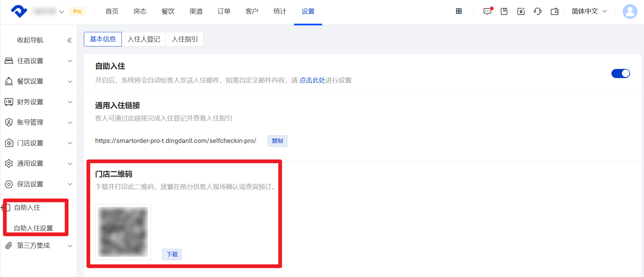The width and height of the screenshot is (644, 277).
Task: Click the bookmark page icon in header
Action: 504,11
